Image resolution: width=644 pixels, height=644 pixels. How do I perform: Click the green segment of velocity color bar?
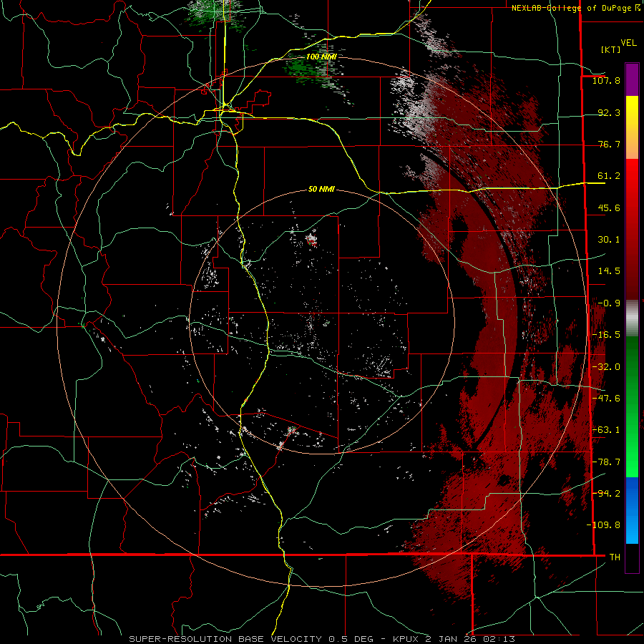[x=632, y=406]
